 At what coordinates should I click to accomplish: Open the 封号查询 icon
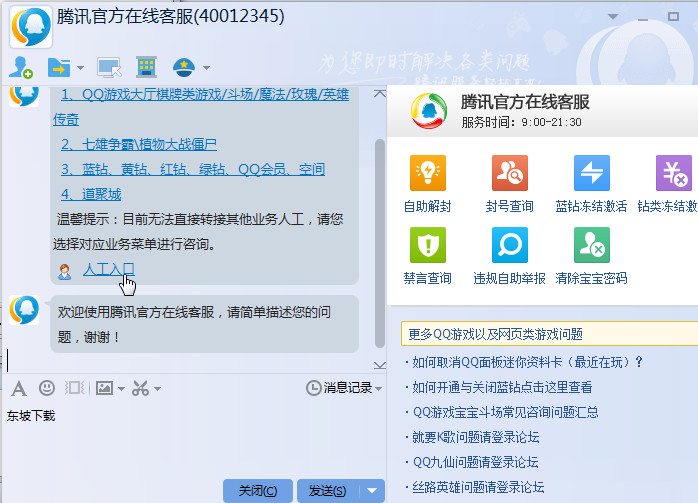click(x=510, y=173)
